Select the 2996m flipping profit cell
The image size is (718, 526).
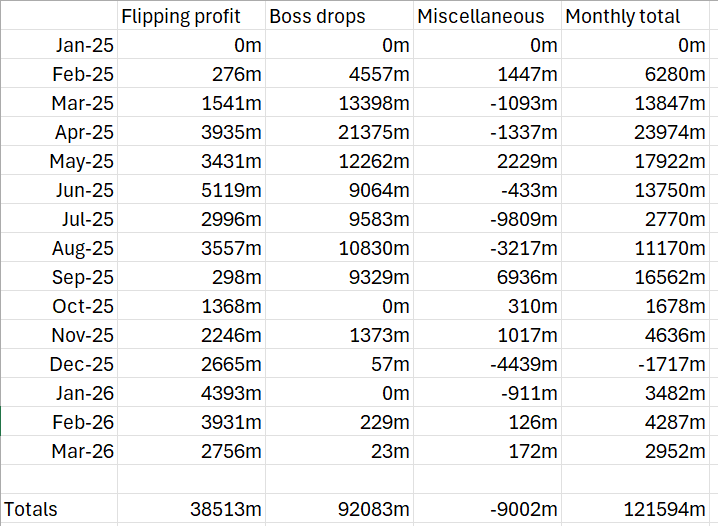tap(191, 219)
